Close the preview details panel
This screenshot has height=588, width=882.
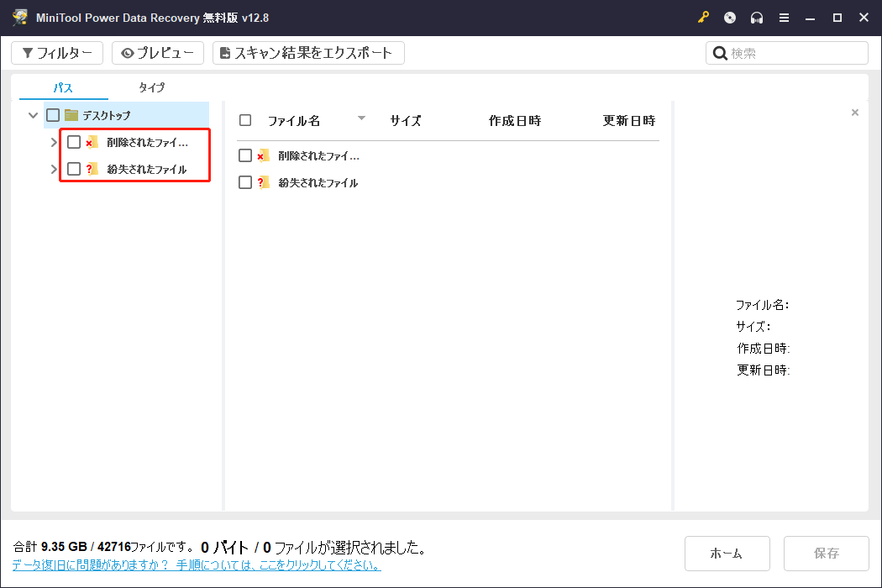(x=855, y=113)
